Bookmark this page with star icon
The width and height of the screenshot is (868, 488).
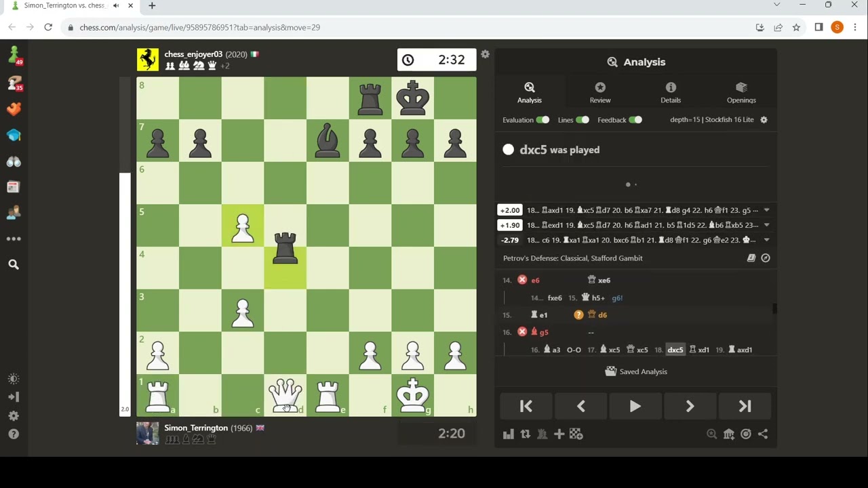[796, 27]
